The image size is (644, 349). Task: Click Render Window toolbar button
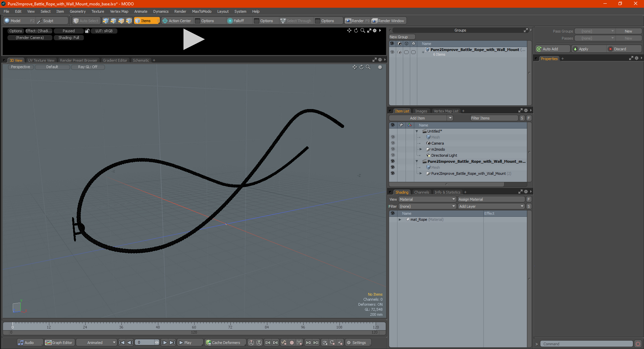click(x=388, y=21)
